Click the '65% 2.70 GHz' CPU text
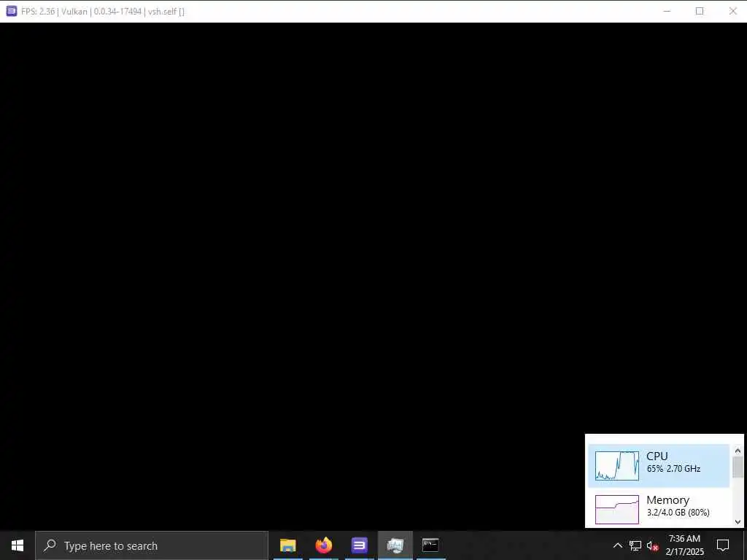The image size is (747, 560). click(673, 469)
